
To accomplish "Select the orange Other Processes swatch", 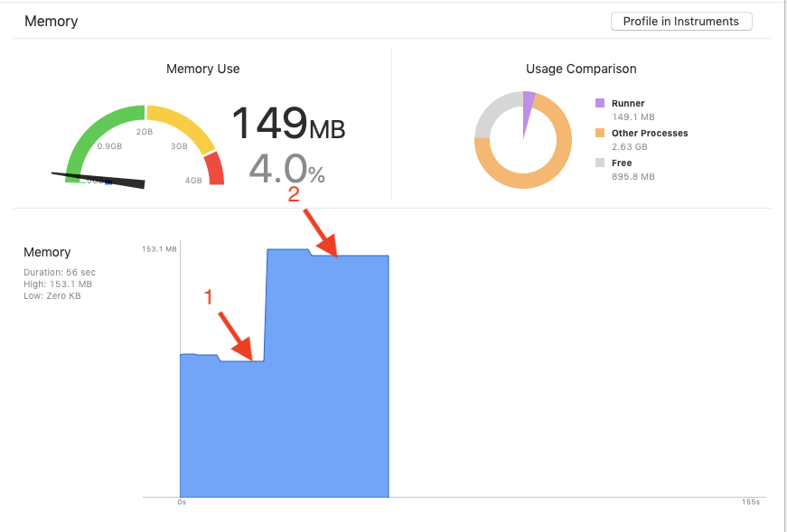I will (x=600, y=133).
